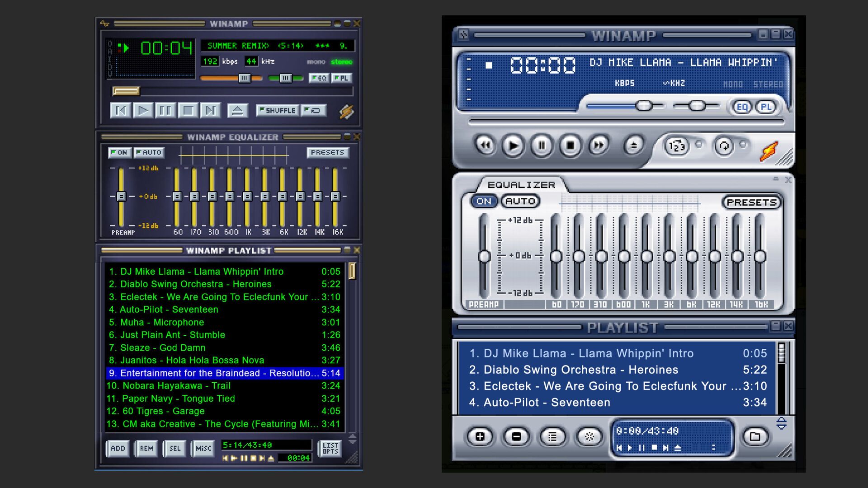Click the EQ button in modern main window
Viewport: 868px width, 488px height.
coord(742,107)
